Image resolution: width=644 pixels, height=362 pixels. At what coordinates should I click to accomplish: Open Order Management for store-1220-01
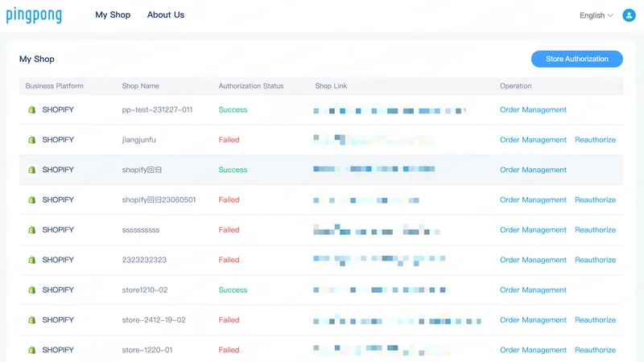533,350
